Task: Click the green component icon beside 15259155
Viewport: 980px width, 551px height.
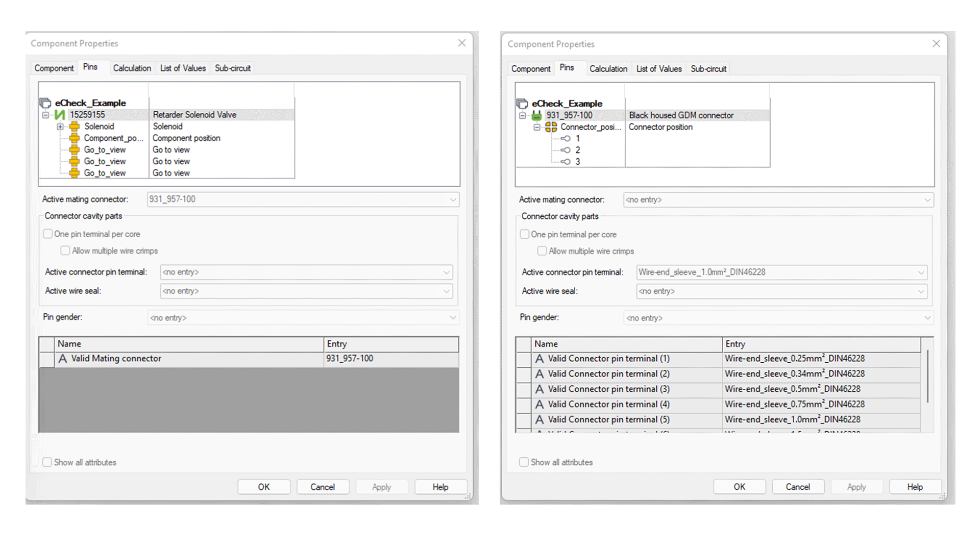Action: (61, 114)
